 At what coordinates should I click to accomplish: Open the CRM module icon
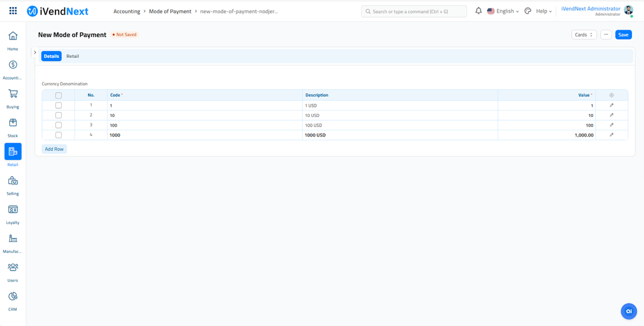(13, 297)
